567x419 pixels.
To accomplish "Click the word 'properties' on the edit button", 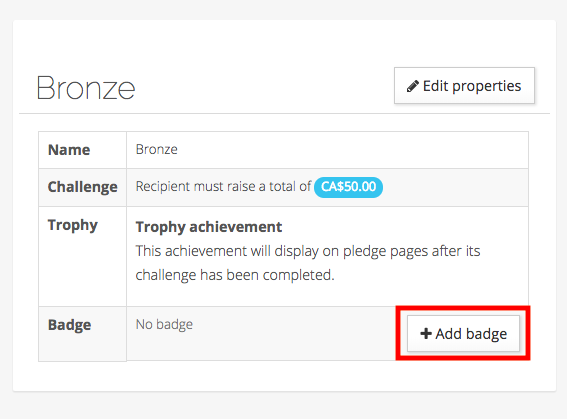I will (x=487, y=87).
